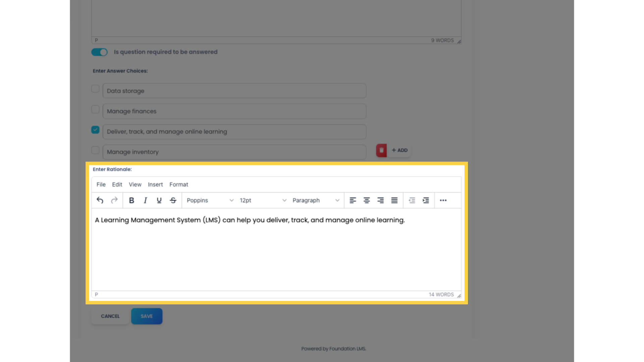Apply strikethrough in rationale editor
This screenshot has width=644, height=362.
[173, 200]
